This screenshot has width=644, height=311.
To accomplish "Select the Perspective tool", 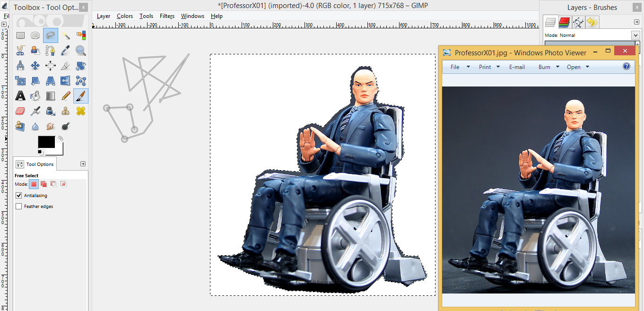I will coord(51,81).
